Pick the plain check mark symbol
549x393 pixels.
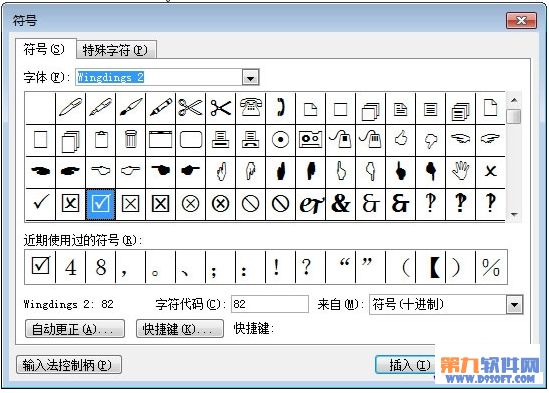(41, 204)
